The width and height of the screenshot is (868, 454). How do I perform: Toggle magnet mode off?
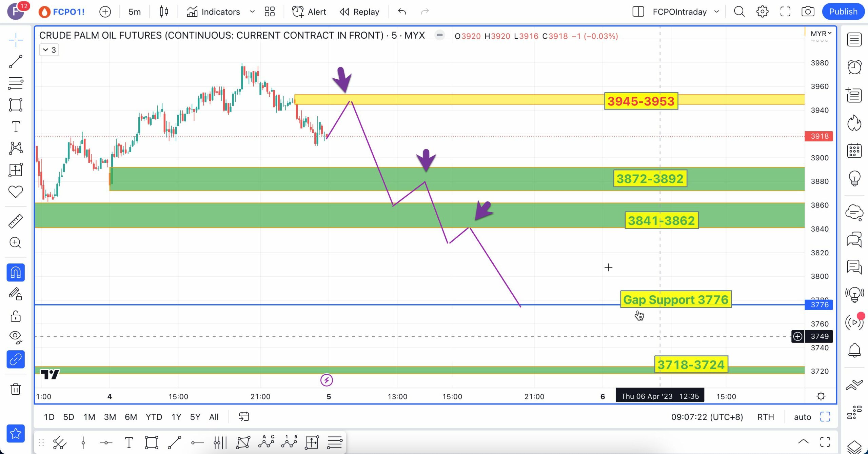click(16, 273)
